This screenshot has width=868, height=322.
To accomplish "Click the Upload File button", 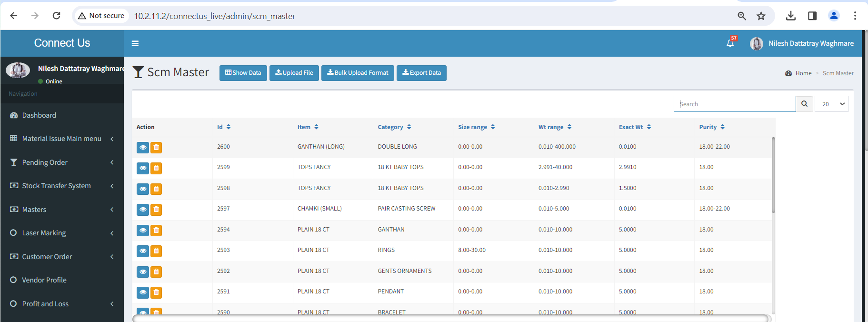I will coord(294,73).
